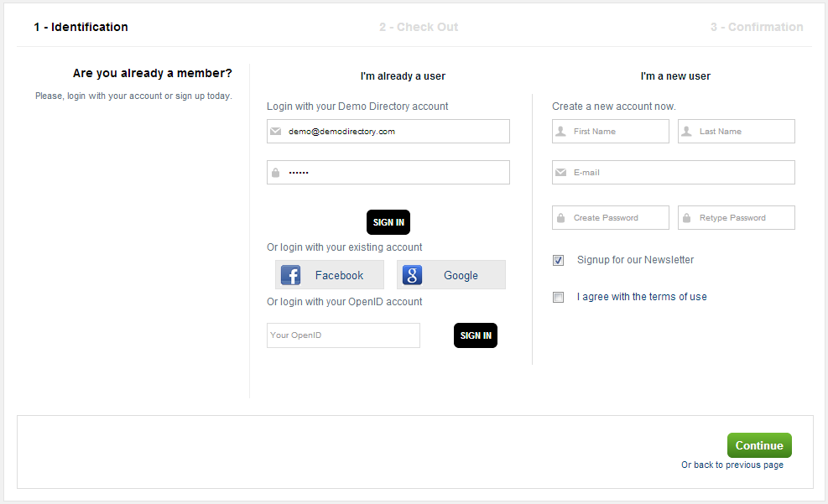Check I agree with terms of use
This screenshot has width=828, height=504.
[559, 298]
